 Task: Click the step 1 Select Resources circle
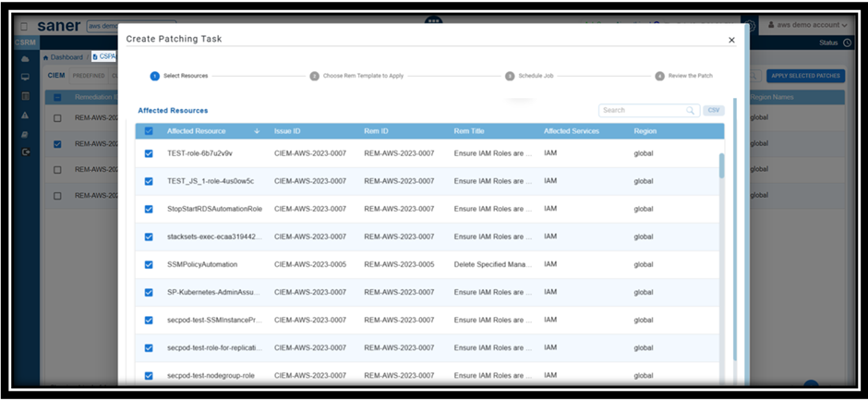(155, 76)
